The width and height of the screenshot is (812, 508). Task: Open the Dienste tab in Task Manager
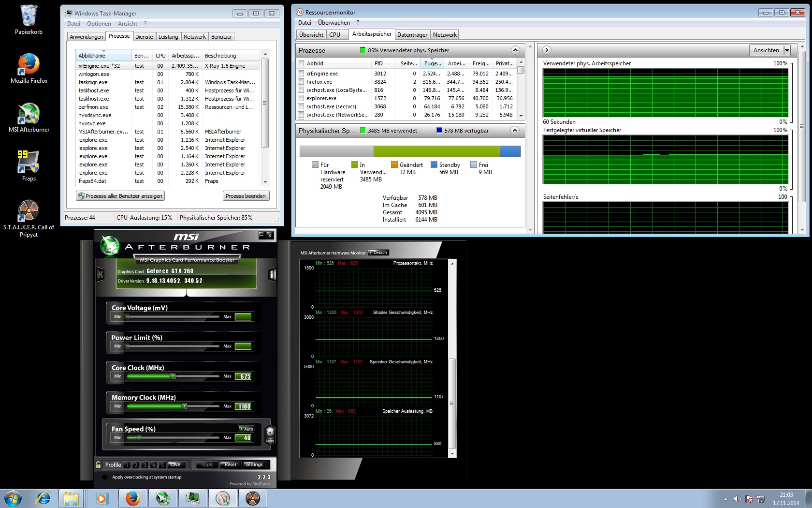coord(144,37)
